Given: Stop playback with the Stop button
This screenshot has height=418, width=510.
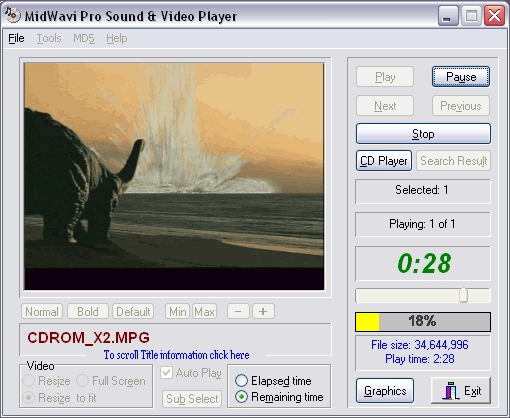Looking at the screenshot, I should (423, 134).
